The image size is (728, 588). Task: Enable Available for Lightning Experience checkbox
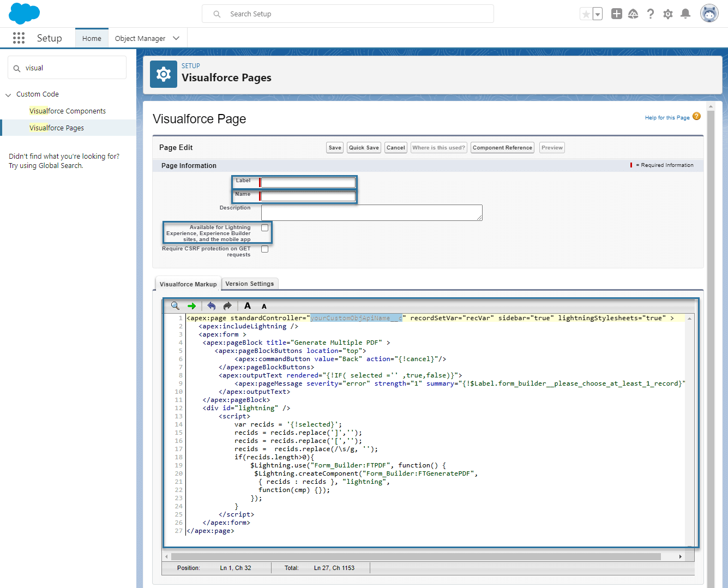pyautogui.click(x=264, y=227)
